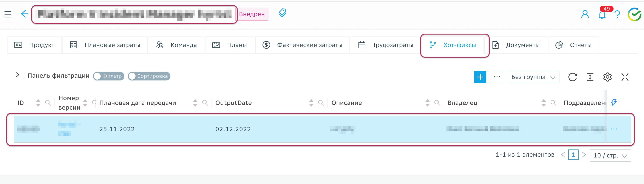Click the back arrow icon
644x184 pixels.
tap(25, 14)
